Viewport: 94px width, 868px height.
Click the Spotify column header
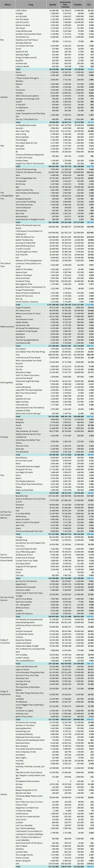point(53,4)
